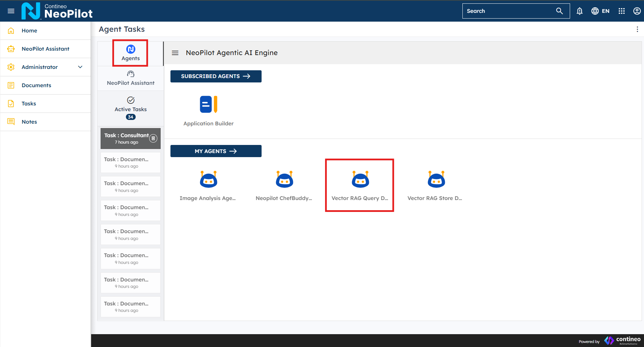Toggle the main sidebar hamburger menu
This screenshot has height=347, width=644.
[x=11, y=11]
